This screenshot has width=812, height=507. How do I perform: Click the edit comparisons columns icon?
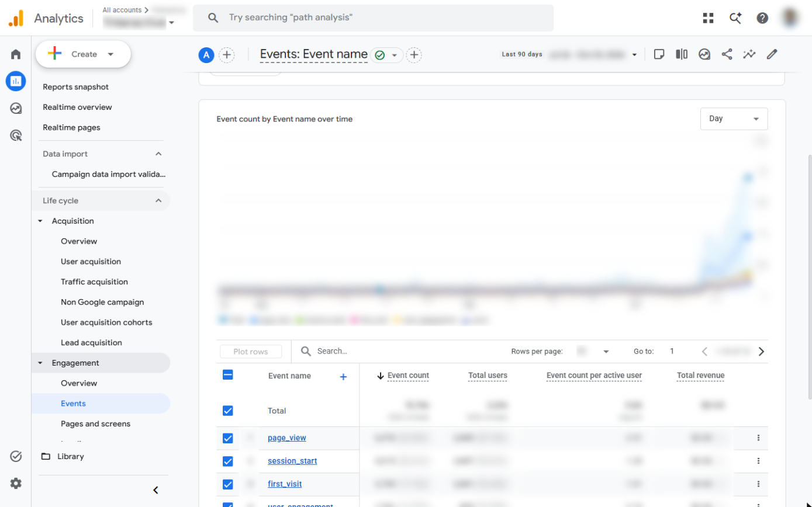coord(682,54)
